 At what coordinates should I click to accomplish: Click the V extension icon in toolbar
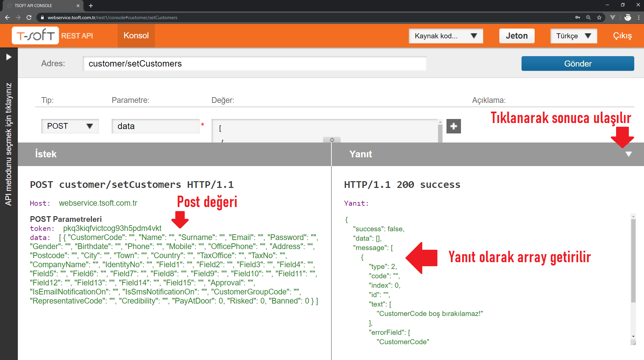click(613, 17)
